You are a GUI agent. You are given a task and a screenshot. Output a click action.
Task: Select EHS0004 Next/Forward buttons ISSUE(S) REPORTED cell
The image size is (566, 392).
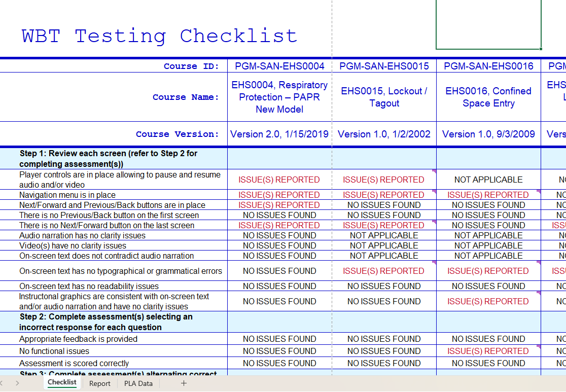[280, 205]
